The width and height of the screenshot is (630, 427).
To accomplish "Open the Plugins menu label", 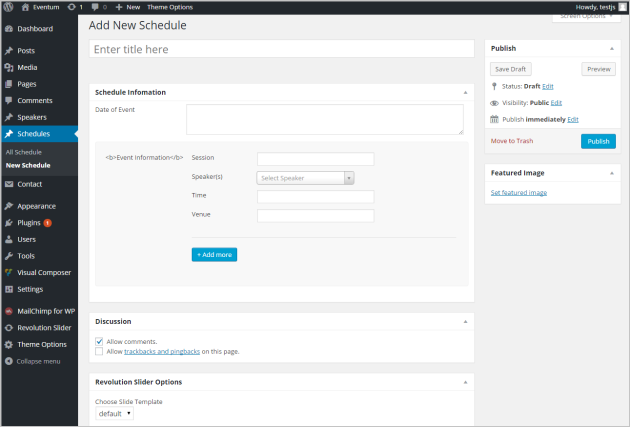I will pos(29,223).
